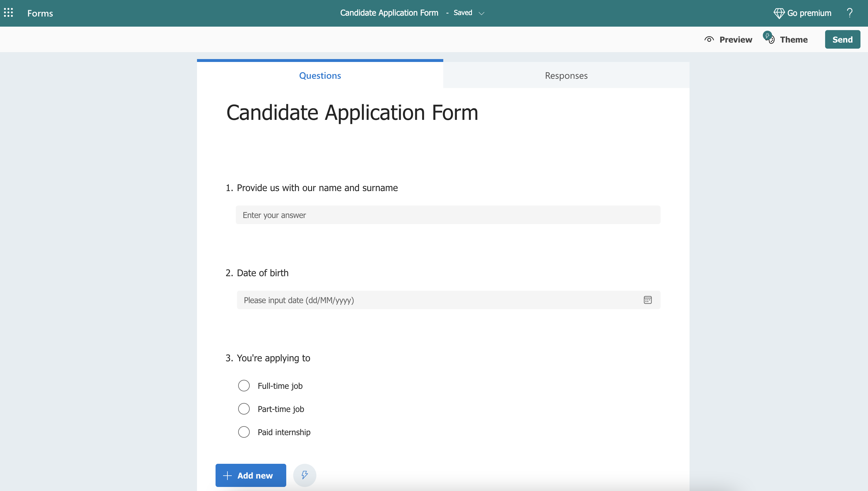
Task: Open the app launcher grid icon
Action: click(x=8, y=13)
